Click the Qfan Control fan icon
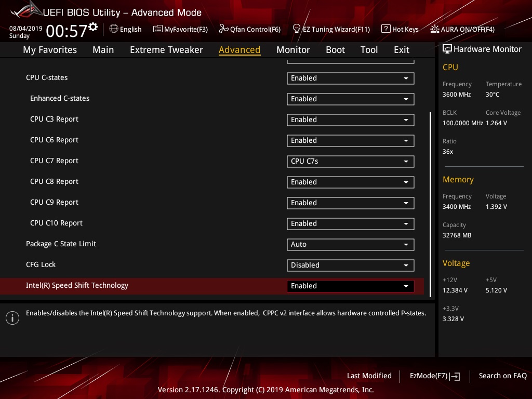The image size is (532, 399). tap(223, 29)
